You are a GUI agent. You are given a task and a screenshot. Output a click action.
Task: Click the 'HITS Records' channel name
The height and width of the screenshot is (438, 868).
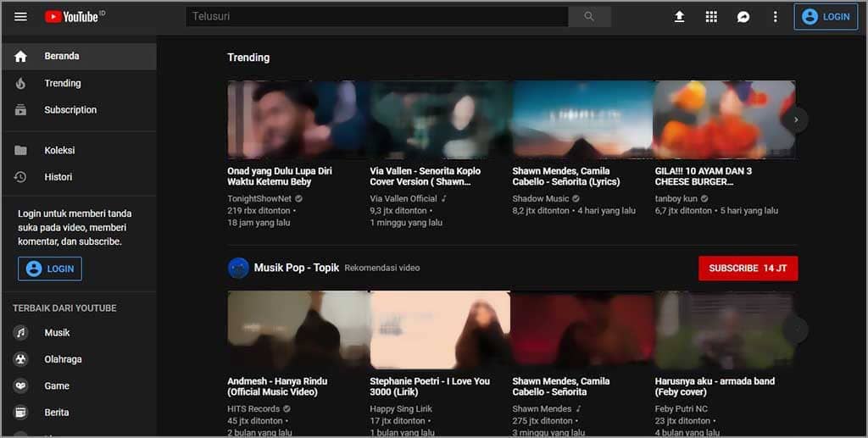coord(253,408)
